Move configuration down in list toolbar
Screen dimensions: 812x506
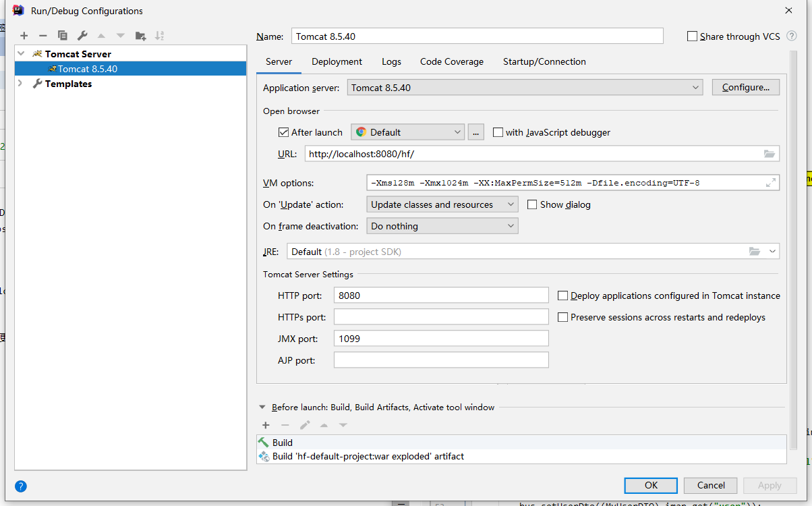(121, 36)
